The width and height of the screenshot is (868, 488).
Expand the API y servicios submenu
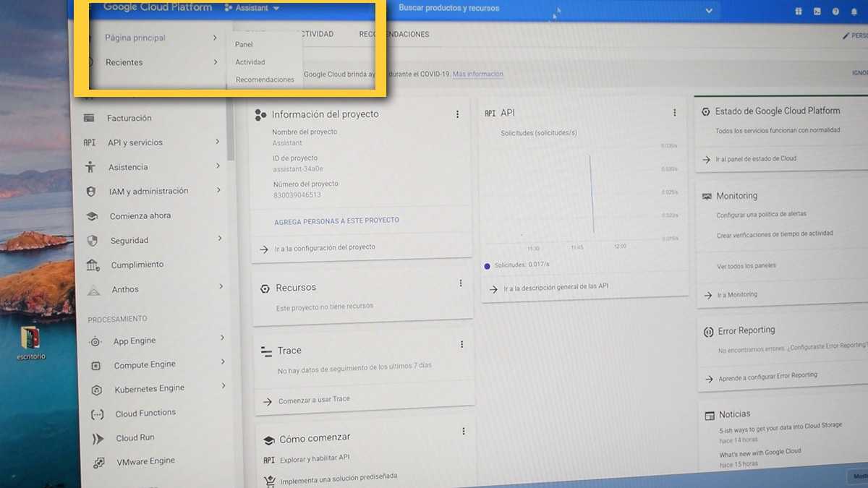coord(217,142)
